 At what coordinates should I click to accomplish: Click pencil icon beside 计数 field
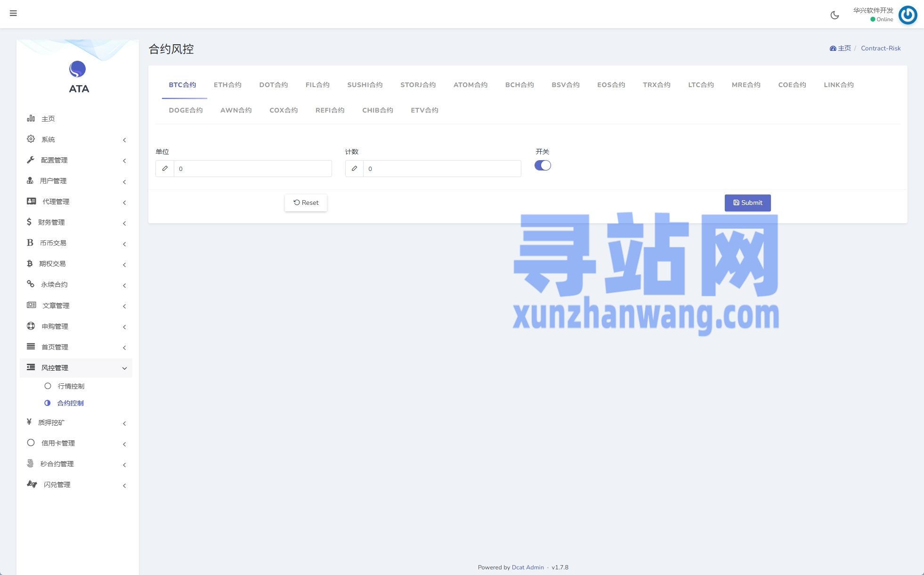pyautogui.click(x=354, y=169)
